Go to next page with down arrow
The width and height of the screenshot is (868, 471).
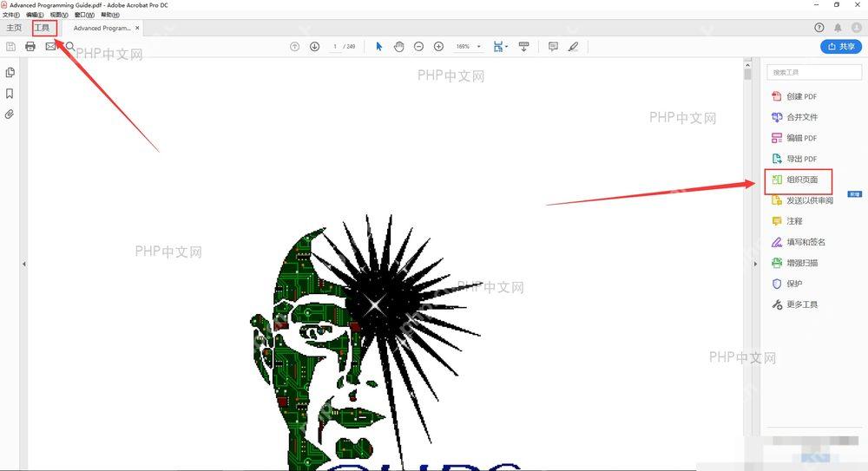[314, 47]
